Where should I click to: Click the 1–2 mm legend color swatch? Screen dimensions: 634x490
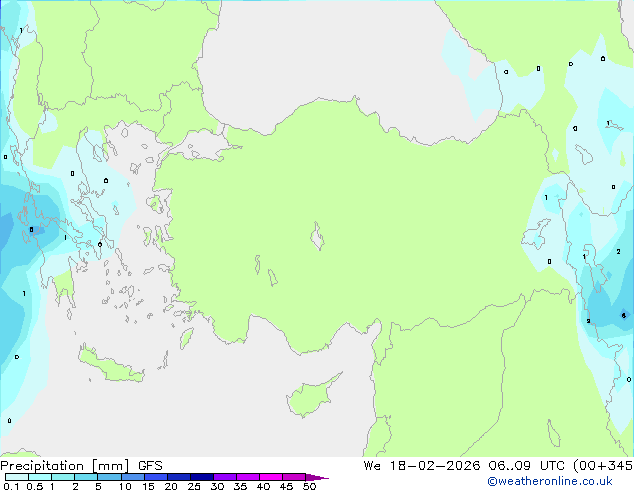(x=63, y=477)
